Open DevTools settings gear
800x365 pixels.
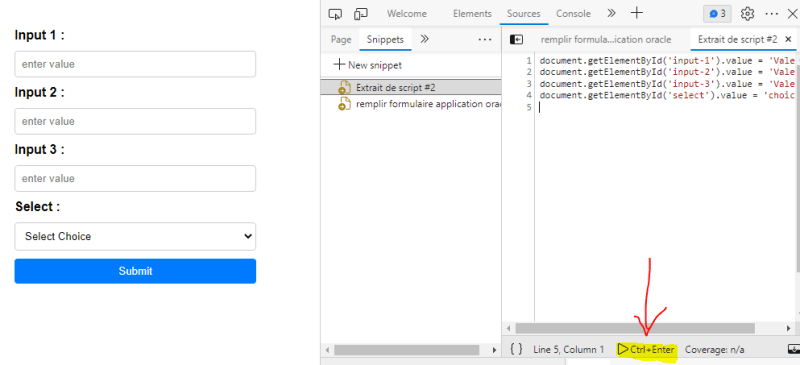pyautogui.click(x=747, y=14)
